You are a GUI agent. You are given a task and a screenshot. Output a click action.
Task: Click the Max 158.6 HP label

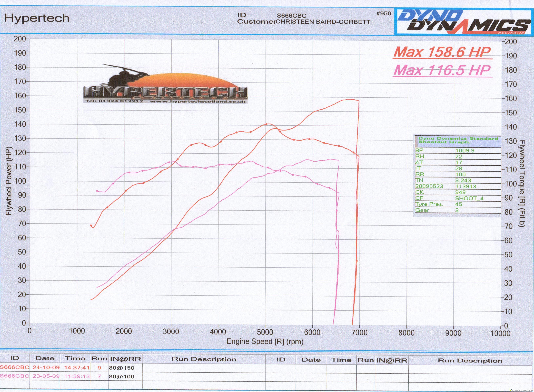pos(442,52)
